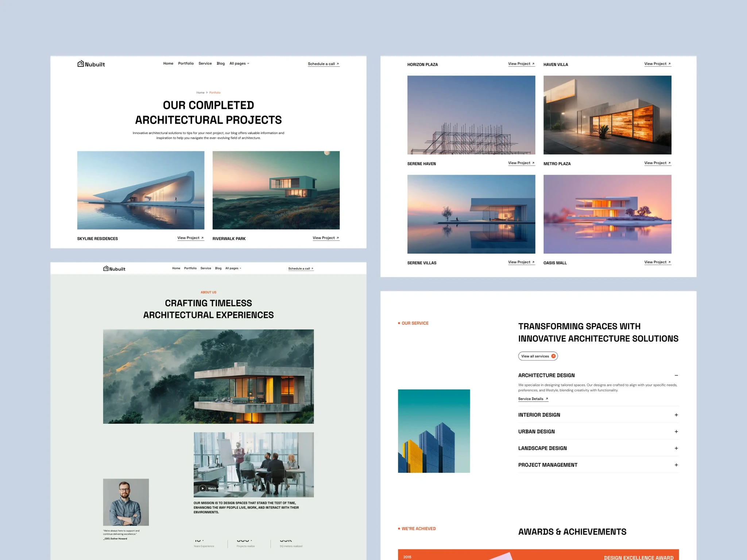
Task: Click the orange arrow in View all services pill
Action: (x=554, y=356)
